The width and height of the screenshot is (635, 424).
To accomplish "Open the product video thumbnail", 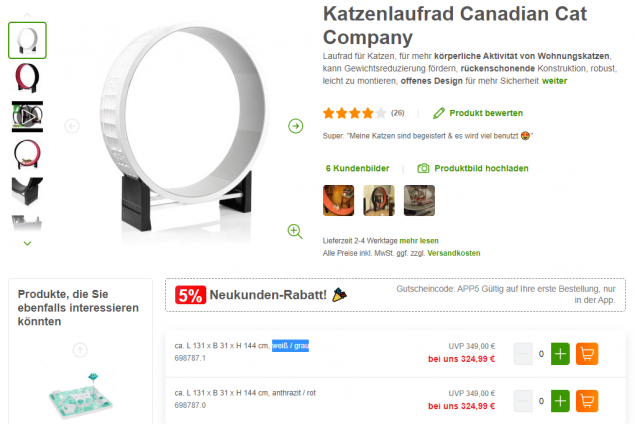I will click(x=27, y=117).
